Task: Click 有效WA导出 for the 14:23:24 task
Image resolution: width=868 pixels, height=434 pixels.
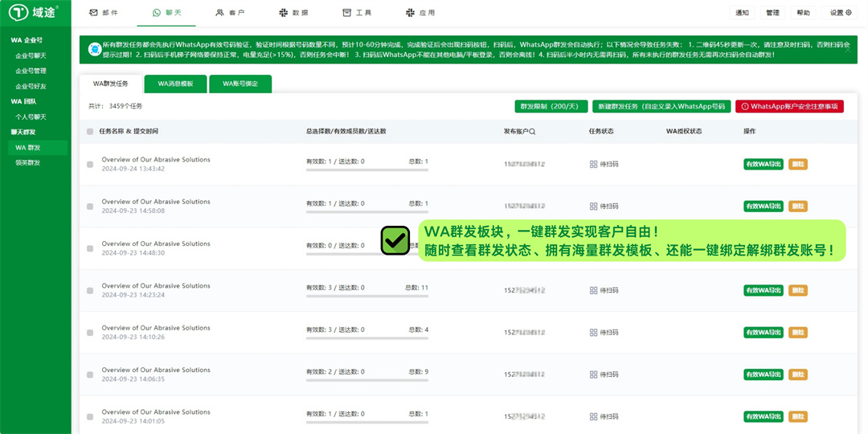Action: pos(764,290)
